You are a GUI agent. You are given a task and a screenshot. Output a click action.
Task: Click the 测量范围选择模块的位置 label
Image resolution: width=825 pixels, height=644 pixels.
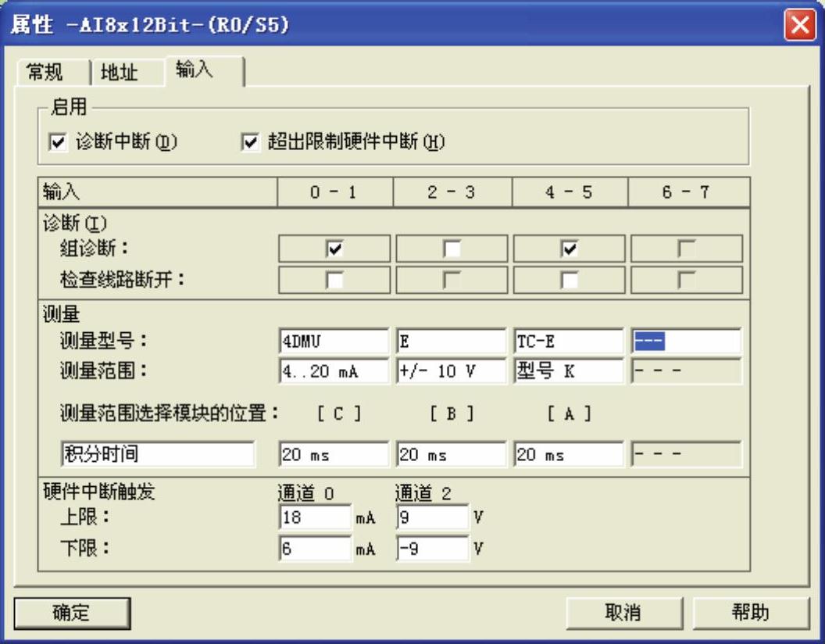click(169, 414)
